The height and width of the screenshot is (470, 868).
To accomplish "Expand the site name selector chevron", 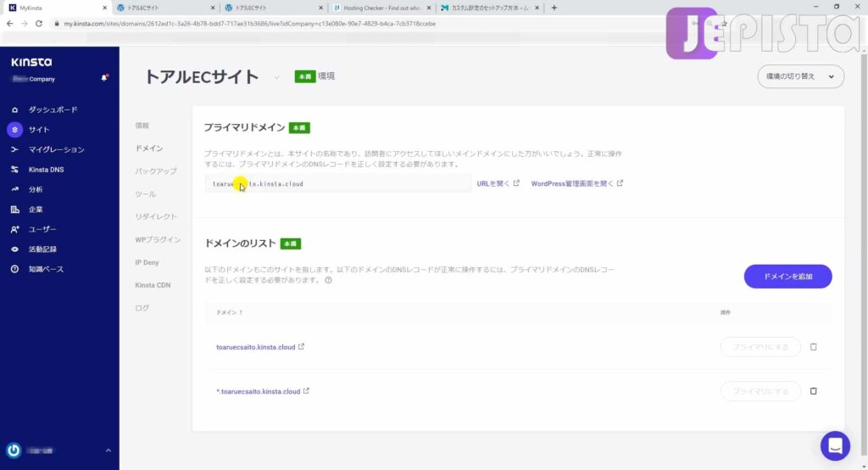I will click(x=276, y=77).
